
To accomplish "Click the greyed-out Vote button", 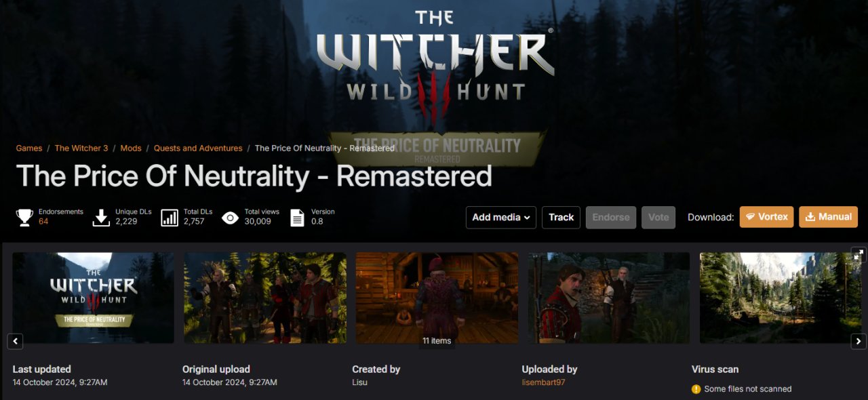I will pos(658,217).
